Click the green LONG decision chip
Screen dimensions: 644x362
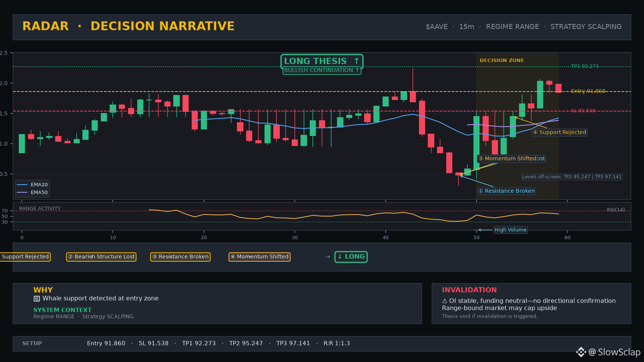tap(351, 257)
